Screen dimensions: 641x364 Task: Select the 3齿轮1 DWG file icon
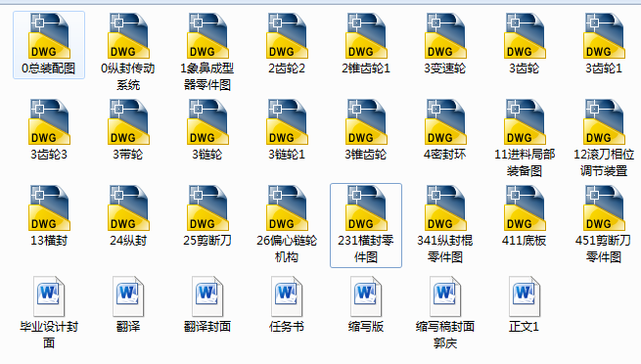click(x=604, y=36)
